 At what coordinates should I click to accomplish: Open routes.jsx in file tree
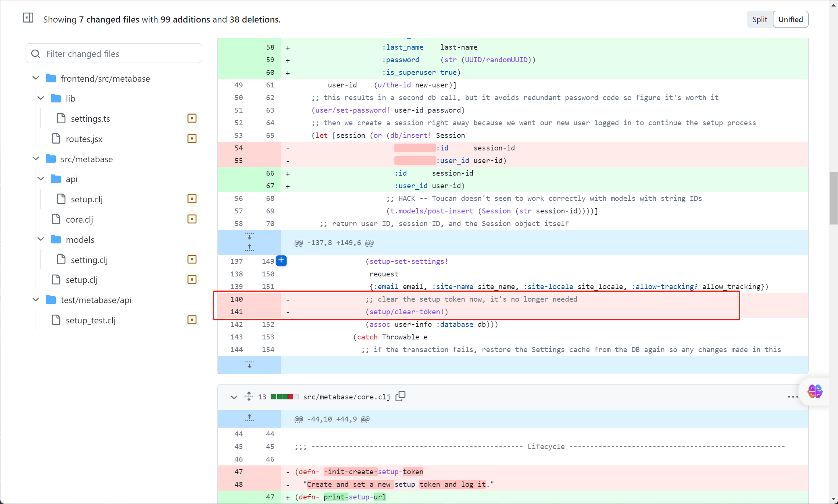point(84,139)
